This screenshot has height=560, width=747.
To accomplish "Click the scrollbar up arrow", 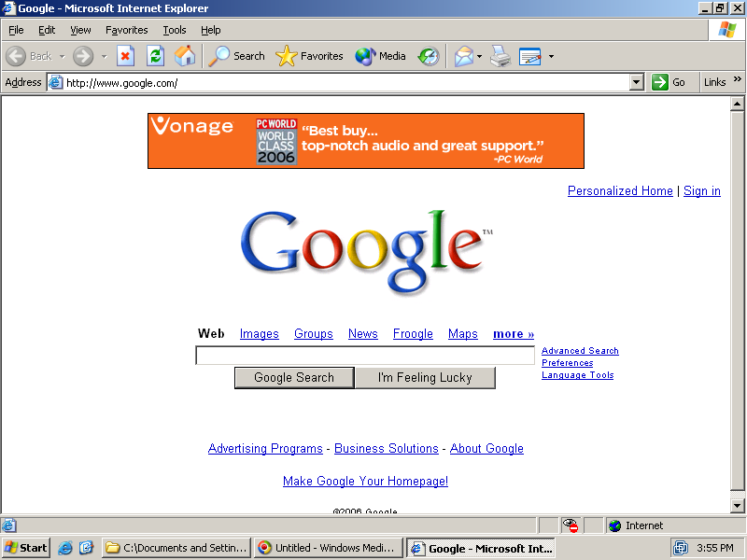I will [737, 104].
